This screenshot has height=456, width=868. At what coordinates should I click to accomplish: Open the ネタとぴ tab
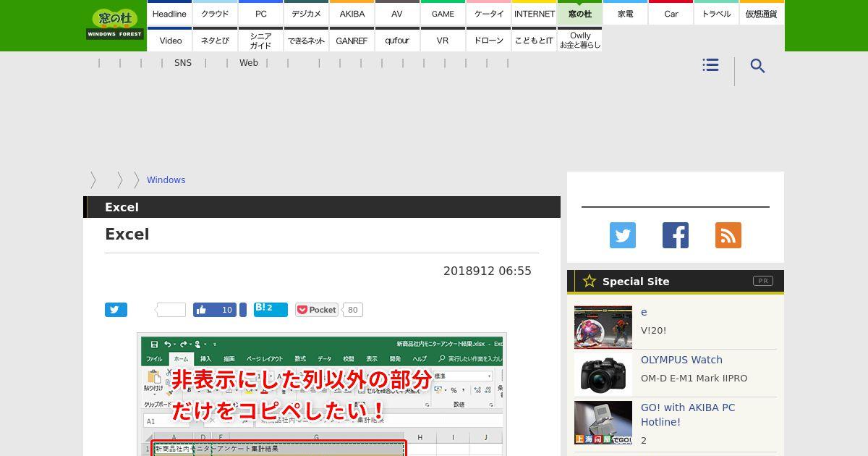pyautogui.click(x=215, y=40)
